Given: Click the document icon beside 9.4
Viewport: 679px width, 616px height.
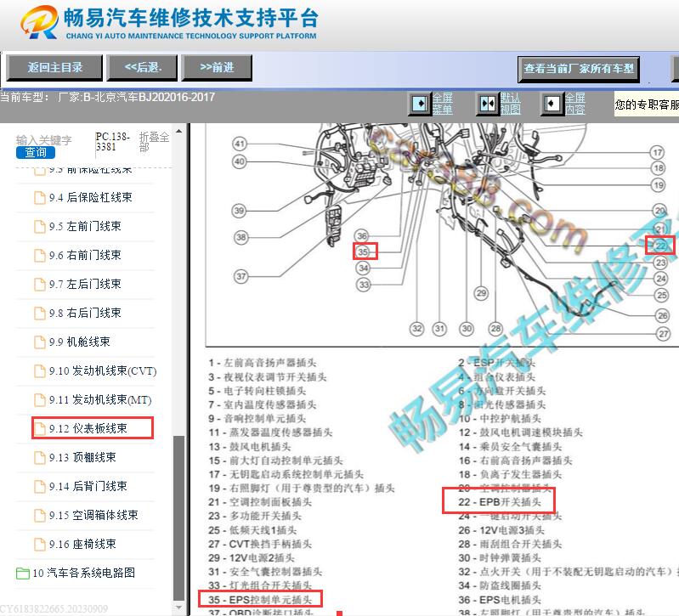Looking at the screenshot, I should [40, 198].
